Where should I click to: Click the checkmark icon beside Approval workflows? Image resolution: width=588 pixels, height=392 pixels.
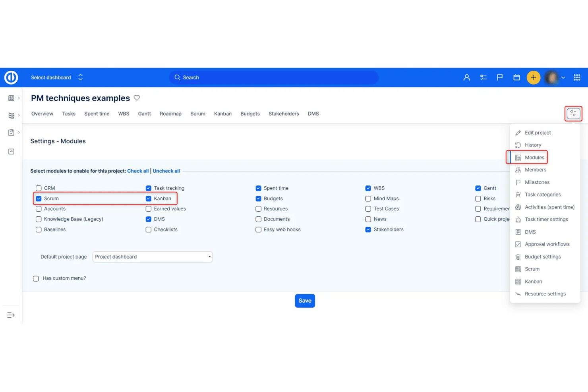point(518,244)
